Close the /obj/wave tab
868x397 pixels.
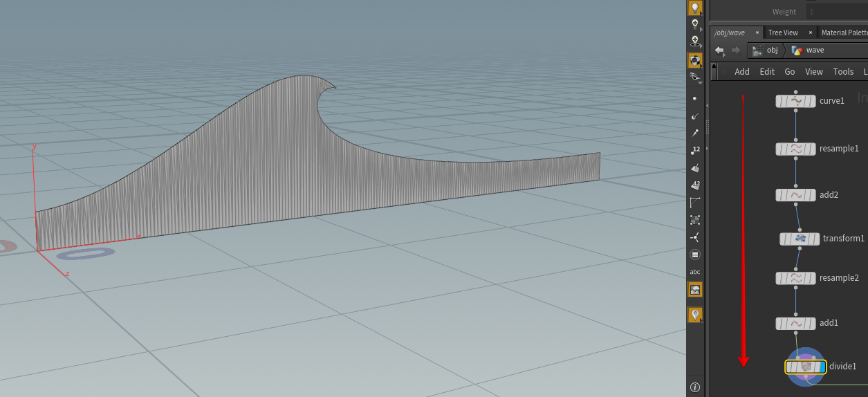(x=757, y=33)
